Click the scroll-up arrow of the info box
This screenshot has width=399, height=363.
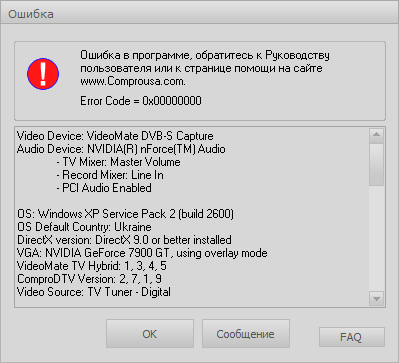tap(377, 135)
